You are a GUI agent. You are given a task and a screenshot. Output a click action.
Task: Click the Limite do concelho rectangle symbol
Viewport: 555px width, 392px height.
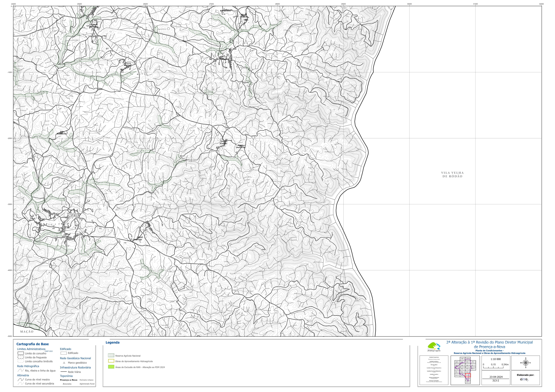tap(21, 353)
